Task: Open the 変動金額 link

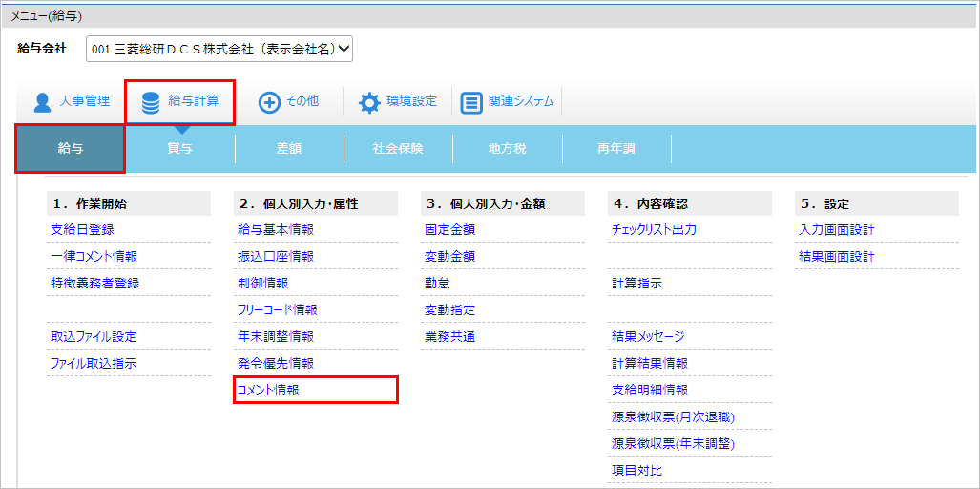Action: pyautogui.click(x=450, y=256)
